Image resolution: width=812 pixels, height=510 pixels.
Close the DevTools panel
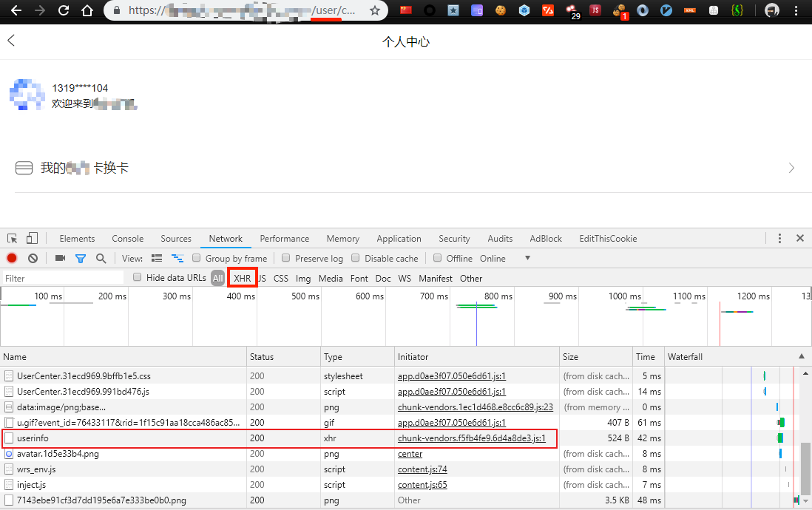(x=800, y=238)
